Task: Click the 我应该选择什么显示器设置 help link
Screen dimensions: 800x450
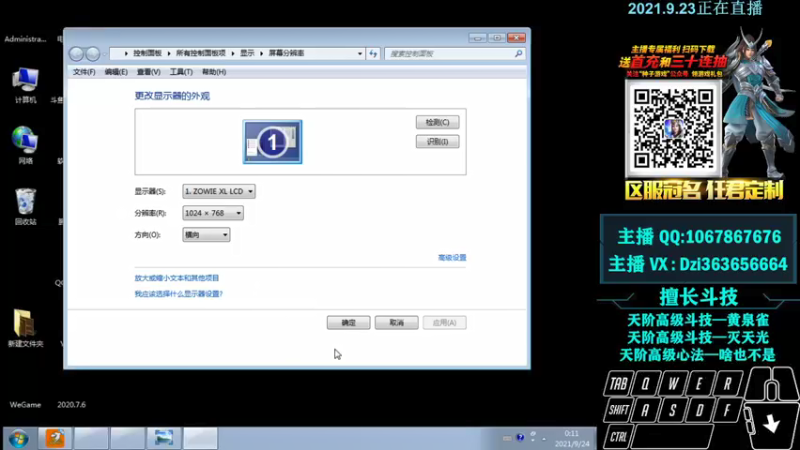Action: click(179, 294)
